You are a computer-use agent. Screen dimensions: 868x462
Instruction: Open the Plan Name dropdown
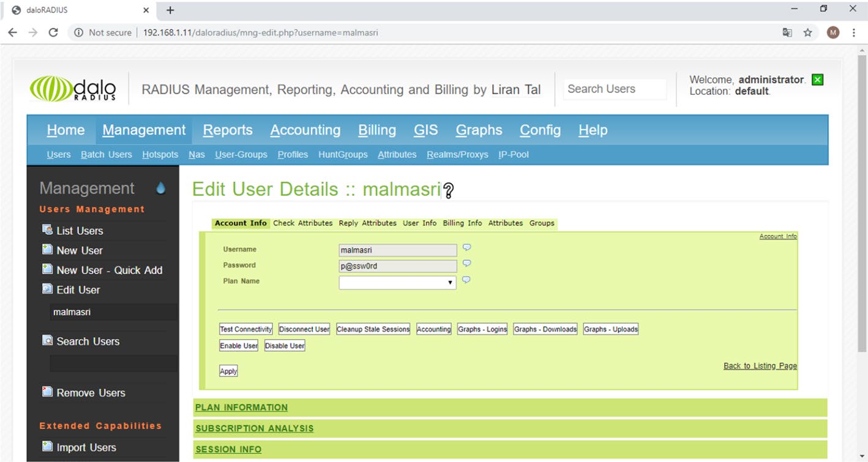click(397, 282)
